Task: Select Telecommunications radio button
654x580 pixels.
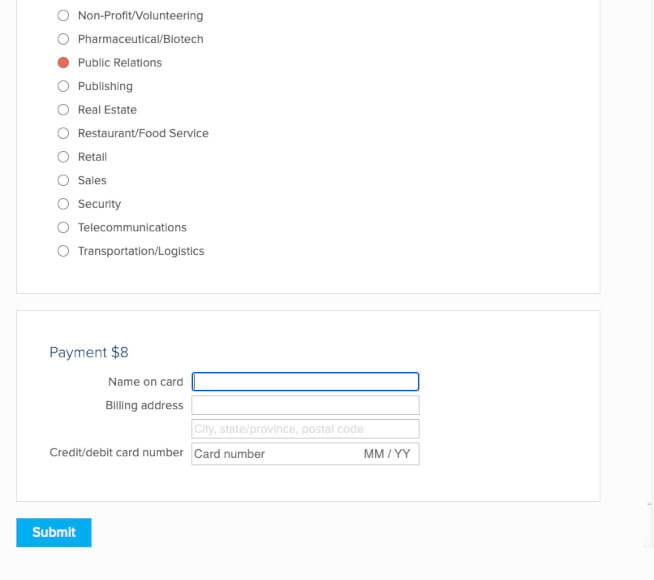Action: pos(63,228)
